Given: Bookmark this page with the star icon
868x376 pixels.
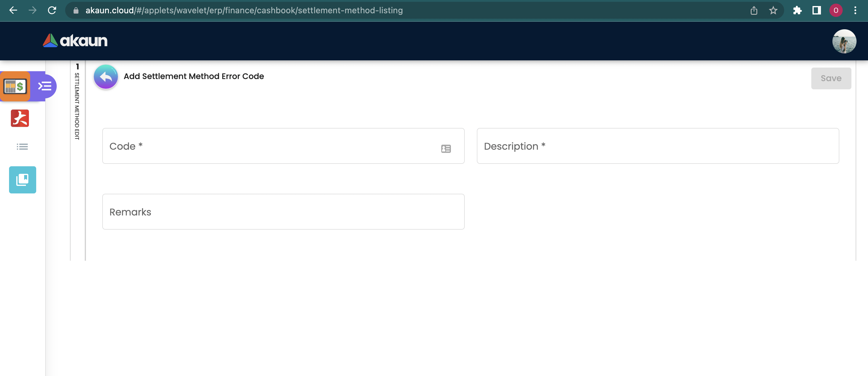Looking at the screenshot, I should 773,11.
